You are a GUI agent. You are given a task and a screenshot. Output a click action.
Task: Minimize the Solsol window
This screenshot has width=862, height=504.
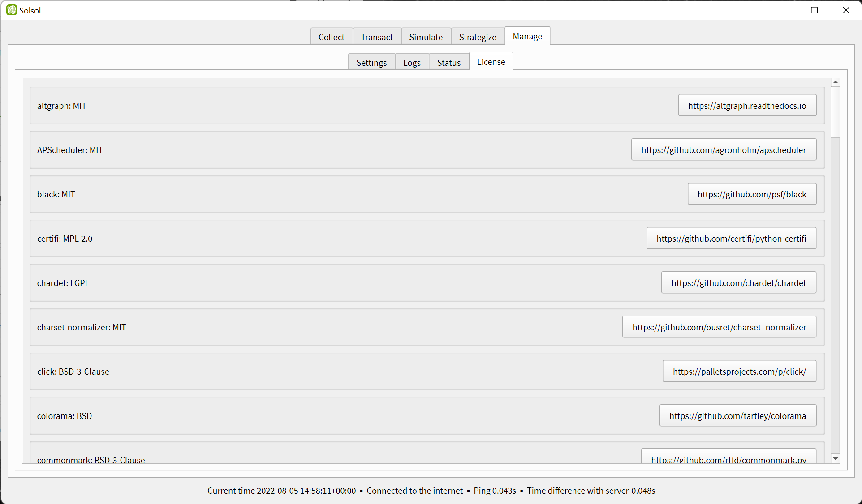pos(784,10)
